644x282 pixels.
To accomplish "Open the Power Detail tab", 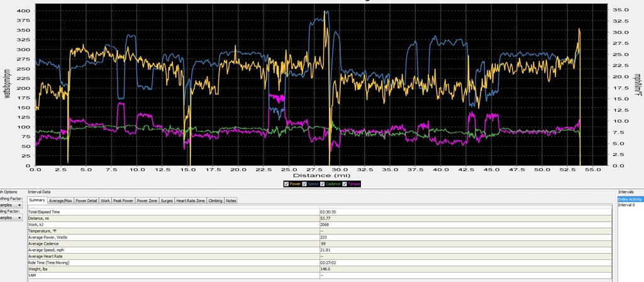I will [x=86, y=201].
